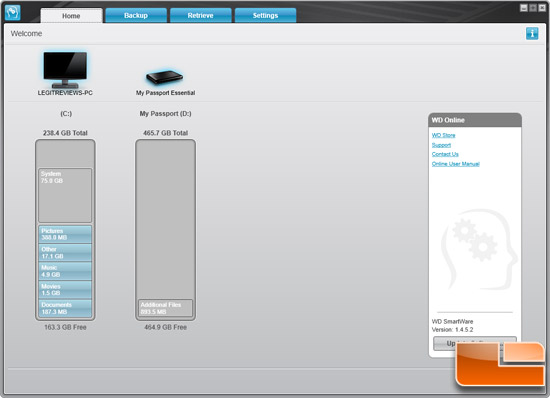Select the LEGITREVIEWS-PC computer icon
This screenshot has height=398, width=550.
[x=65, y=69]
